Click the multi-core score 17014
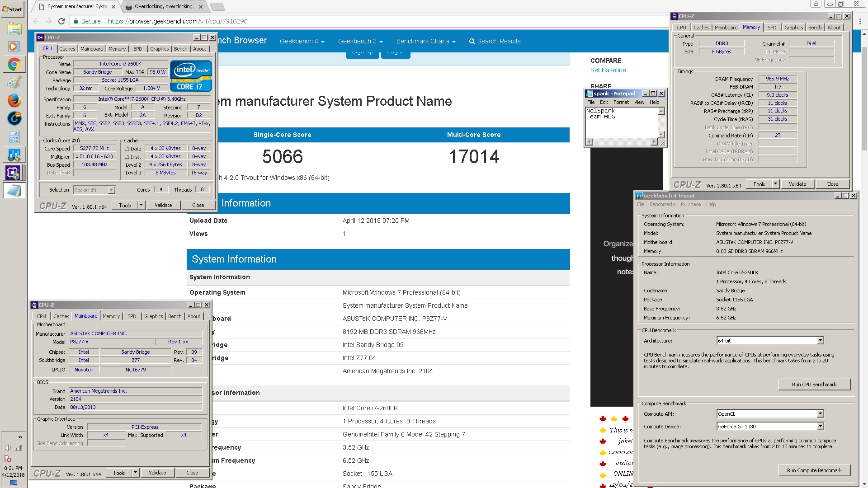 coord(474,157)
